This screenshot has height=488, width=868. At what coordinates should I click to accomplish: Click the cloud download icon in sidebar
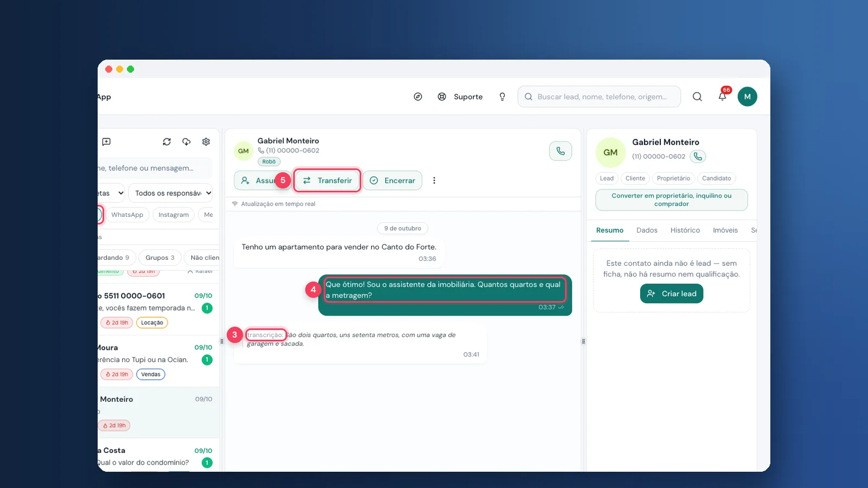pos(187,142)
